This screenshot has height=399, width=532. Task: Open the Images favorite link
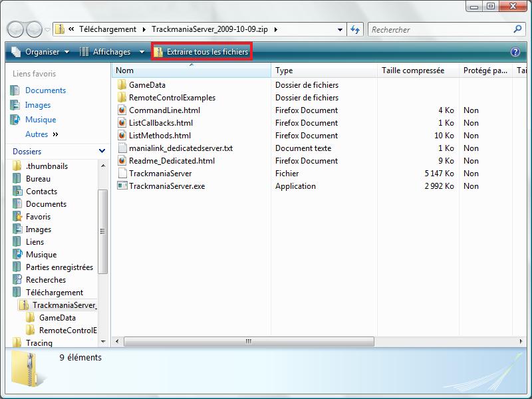(x=38, y=105)
